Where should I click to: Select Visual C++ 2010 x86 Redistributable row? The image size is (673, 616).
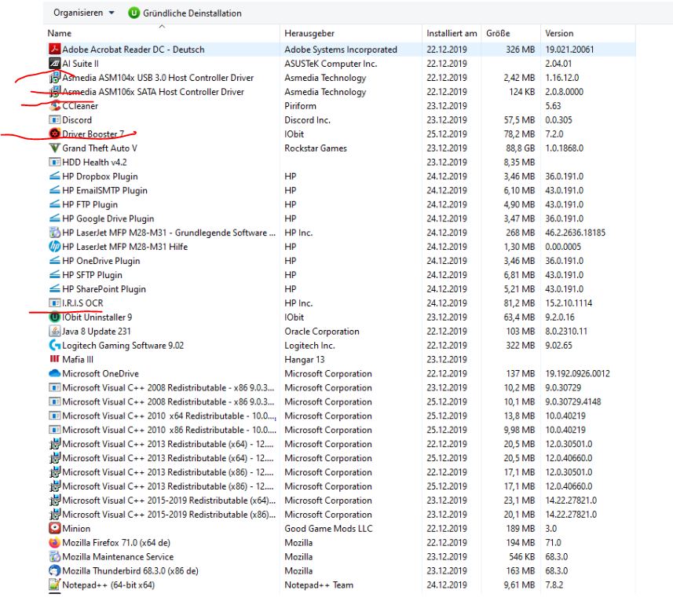coord(341,430)
